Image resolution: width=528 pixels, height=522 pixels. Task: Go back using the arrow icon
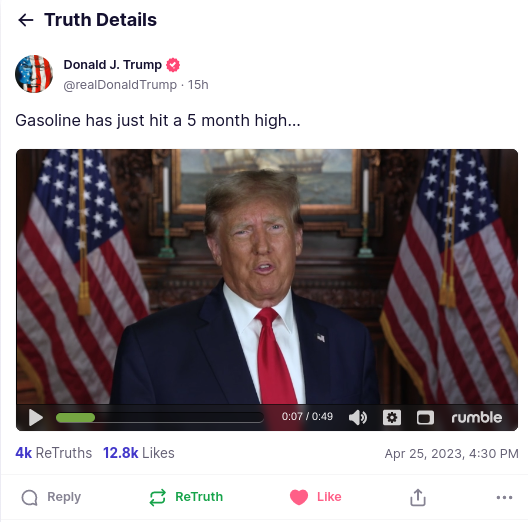pyautogui.click(x=26, y=20)
